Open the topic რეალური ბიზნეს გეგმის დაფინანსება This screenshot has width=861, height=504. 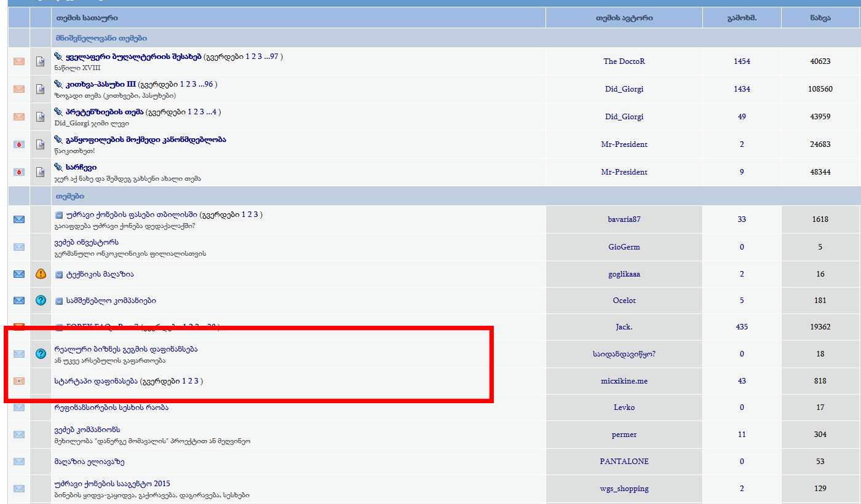pos(126,349)
